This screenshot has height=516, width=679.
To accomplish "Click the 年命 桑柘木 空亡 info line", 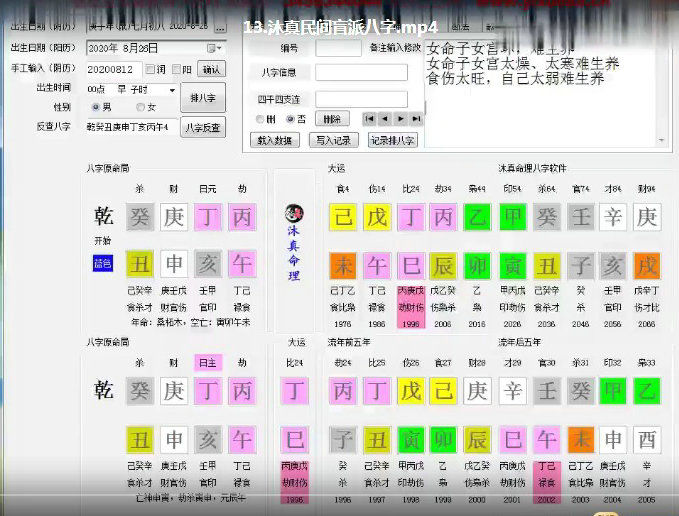I will (x=191, y=322).
